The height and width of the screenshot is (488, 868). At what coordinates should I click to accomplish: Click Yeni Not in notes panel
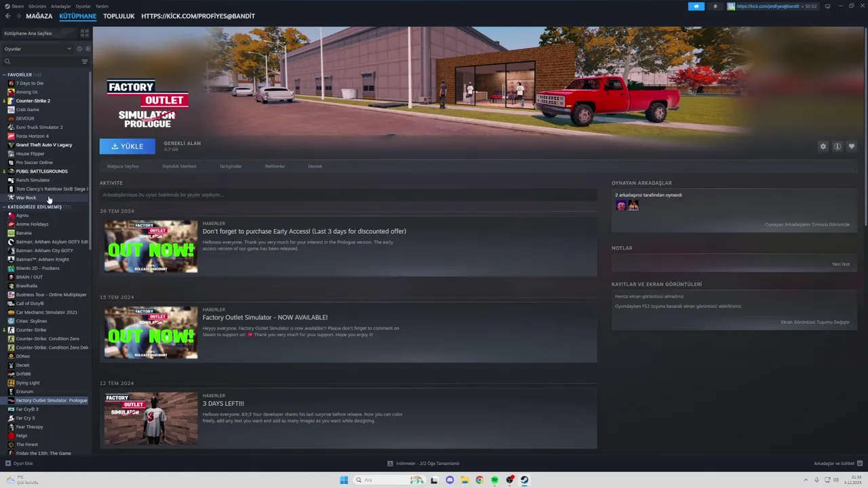[x=840, y=264]
